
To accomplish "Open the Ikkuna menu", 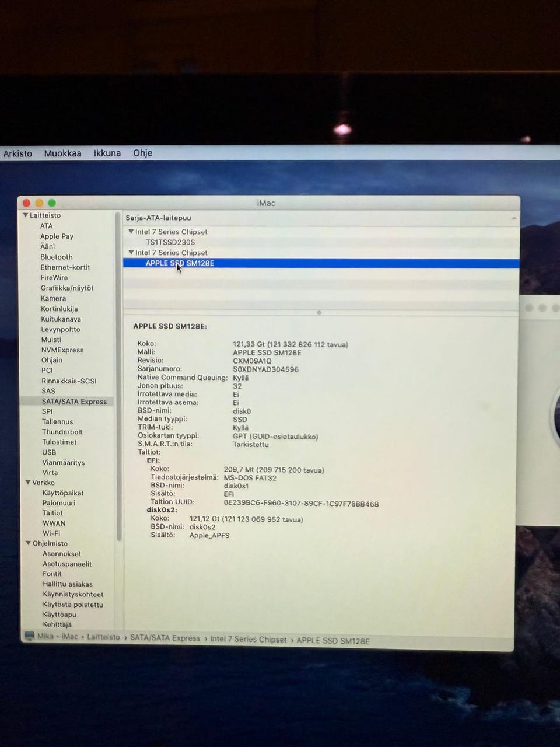I will [107, 153].
